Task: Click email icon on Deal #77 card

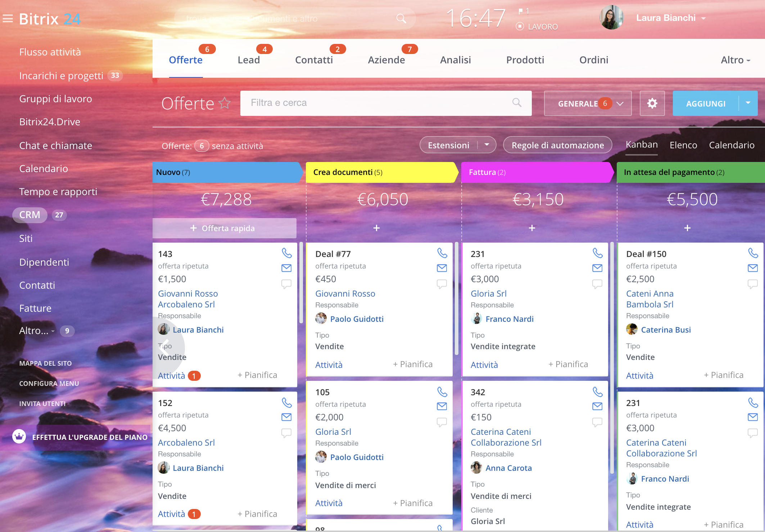Action: [442, 268]
